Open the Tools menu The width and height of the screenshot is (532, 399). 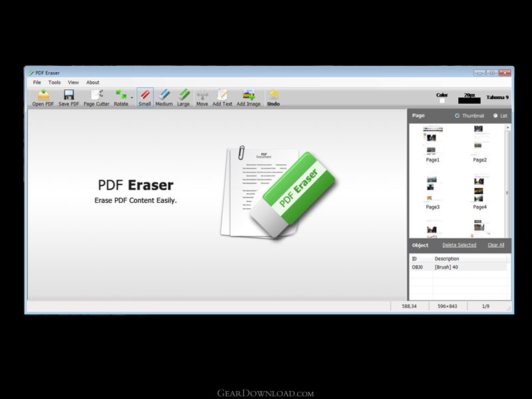point(55,82)
